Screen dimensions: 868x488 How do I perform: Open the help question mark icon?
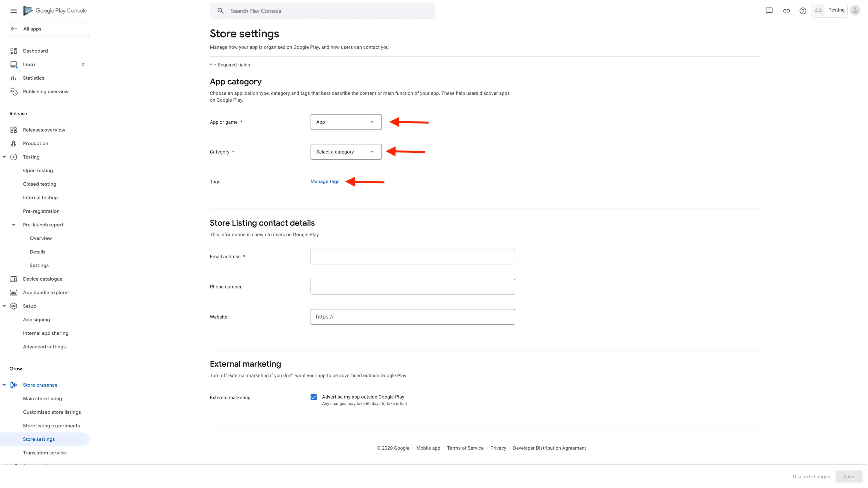(x=803, y=11)
